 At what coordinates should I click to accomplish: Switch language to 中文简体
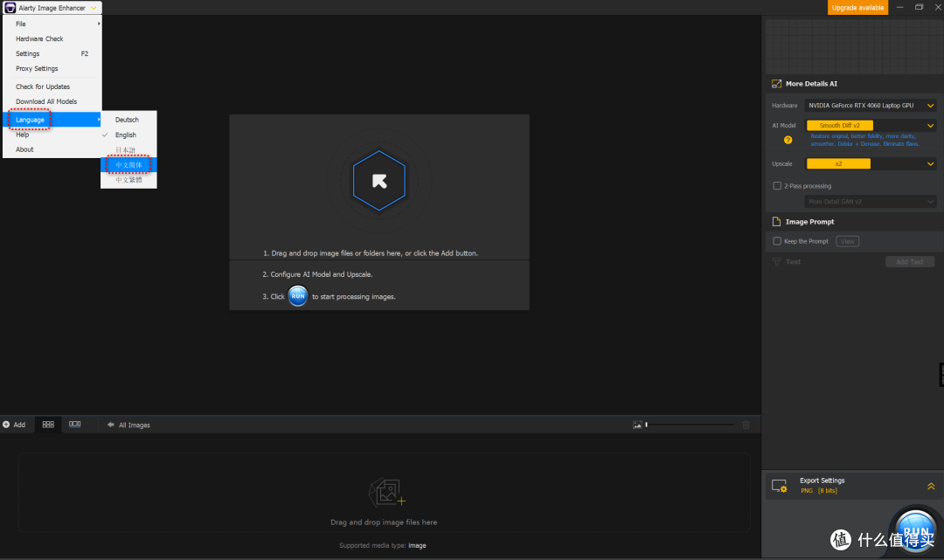click(128, 165)
